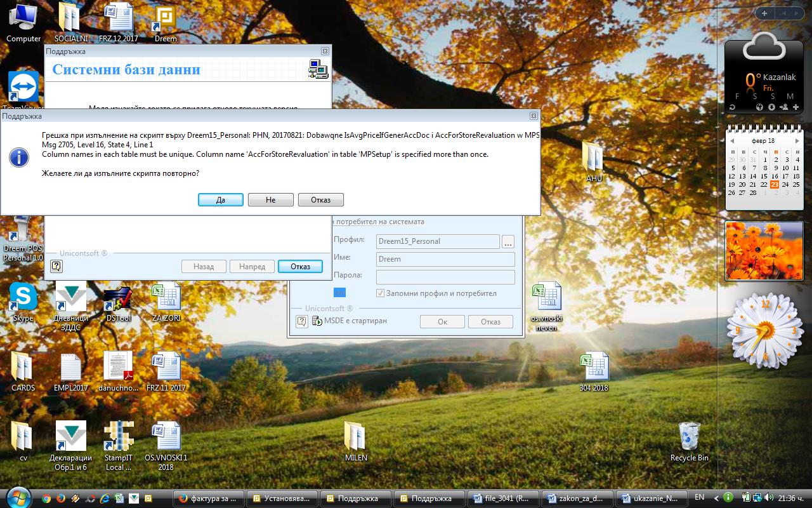Click the Профил input field
The width and height of the screenshot is (812, 508).
coord(438,241)
